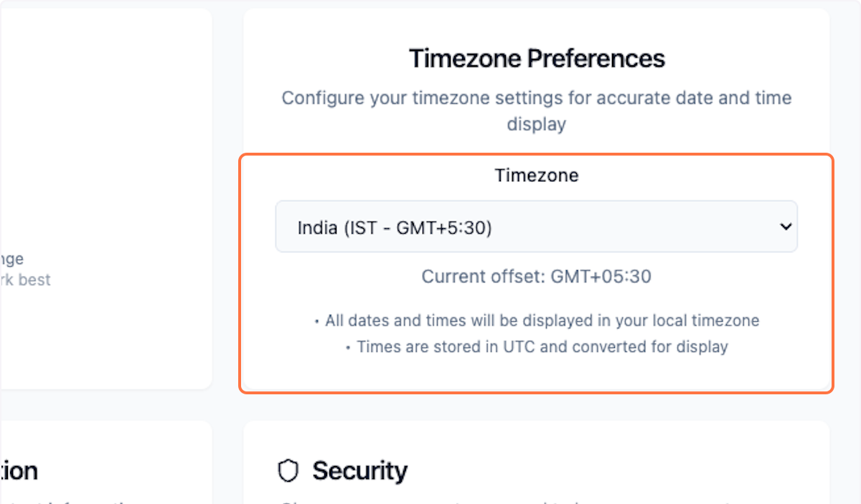Click the dropdown chevron on the Timezone selector

784,226
